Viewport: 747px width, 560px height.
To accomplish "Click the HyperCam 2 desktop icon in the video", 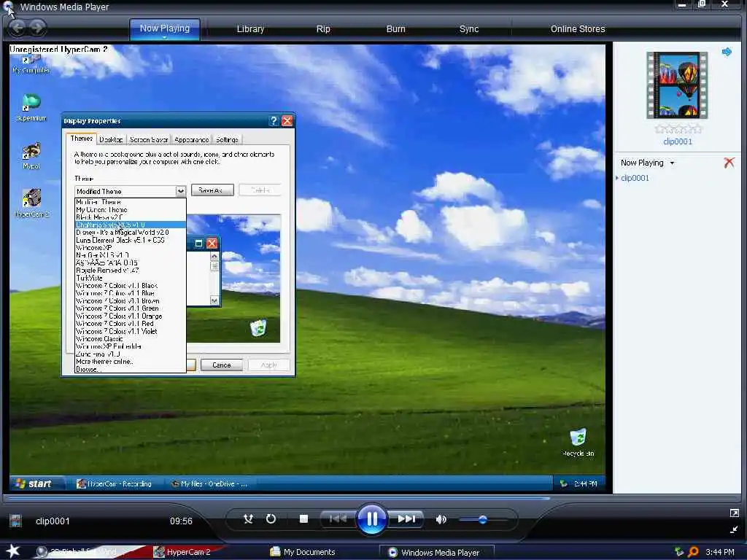I will 31,204.
